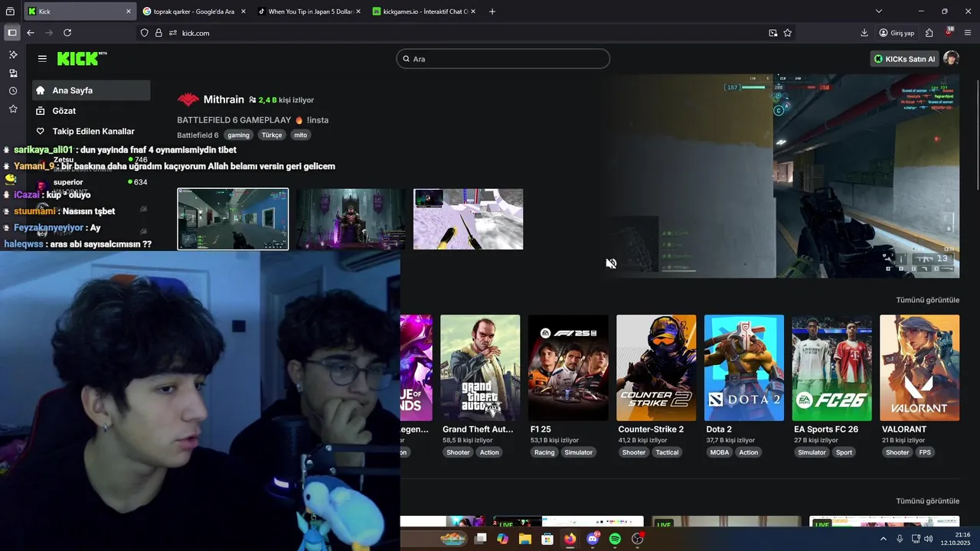Open Takip Edilen Kanallar

(x=91, y=132)
